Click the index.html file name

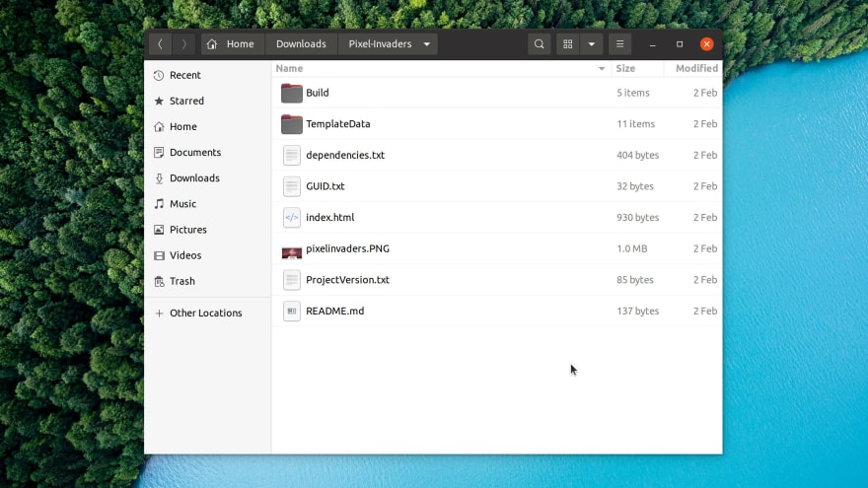[x=329, y=218]
